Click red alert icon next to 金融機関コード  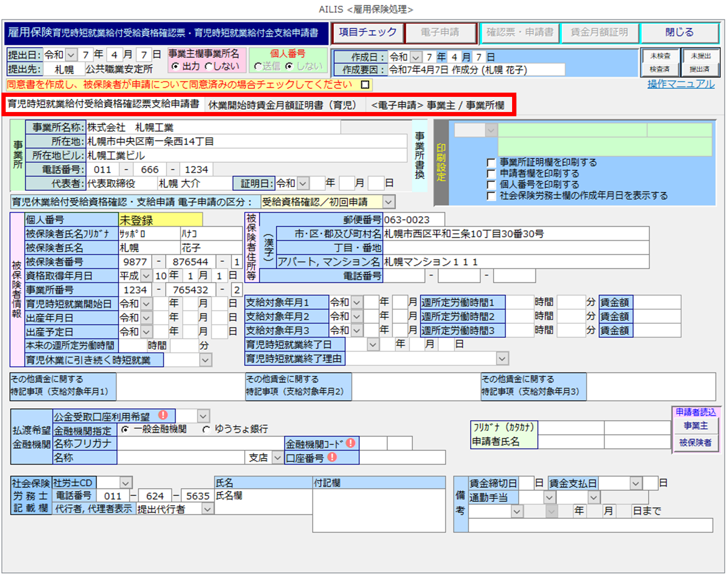tap(351, 443)
